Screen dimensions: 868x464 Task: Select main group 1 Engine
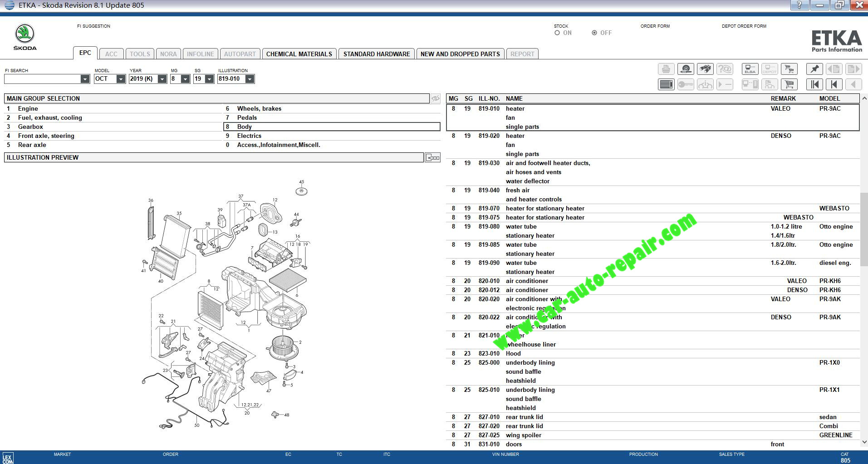point(113,108)
